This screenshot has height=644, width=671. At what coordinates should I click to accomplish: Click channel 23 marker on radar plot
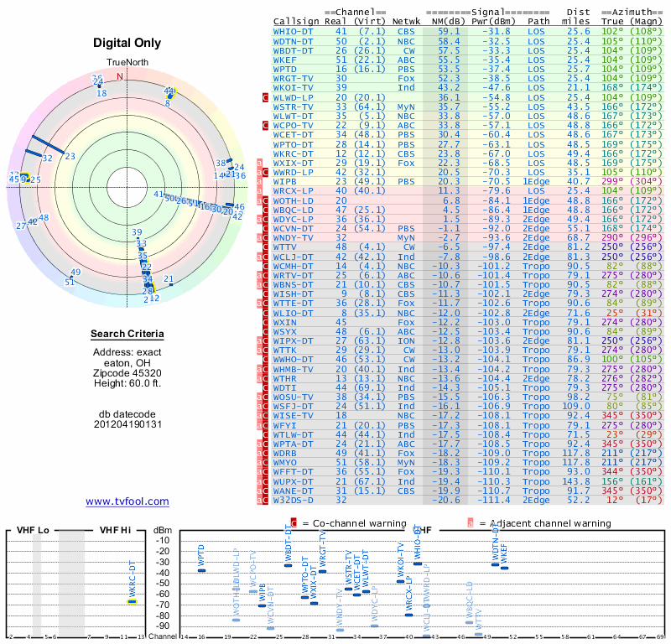pos(70,156)
